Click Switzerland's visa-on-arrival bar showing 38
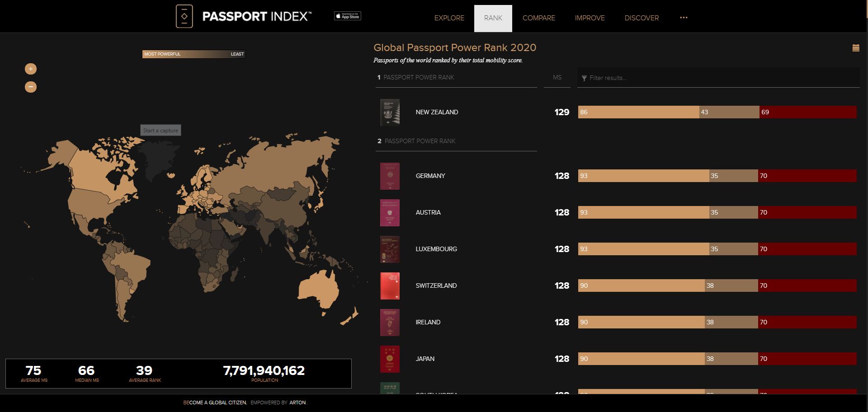The height and width of the screenshot is (412, 868). point(731,286)
